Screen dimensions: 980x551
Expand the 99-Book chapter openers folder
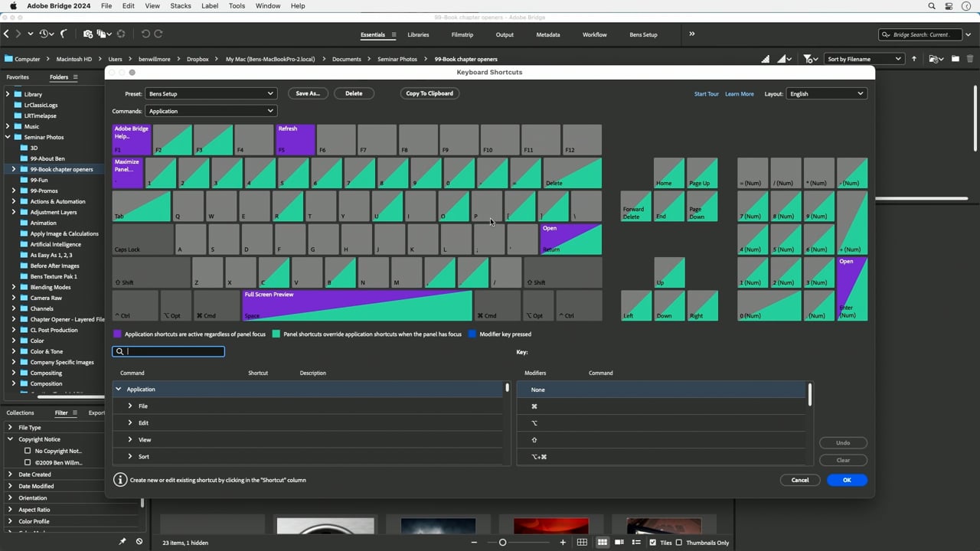13,169
